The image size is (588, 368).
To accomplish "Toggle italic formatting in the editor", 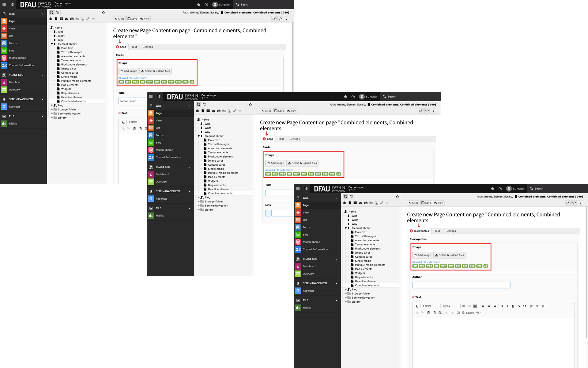I will (x=507, y=306).
